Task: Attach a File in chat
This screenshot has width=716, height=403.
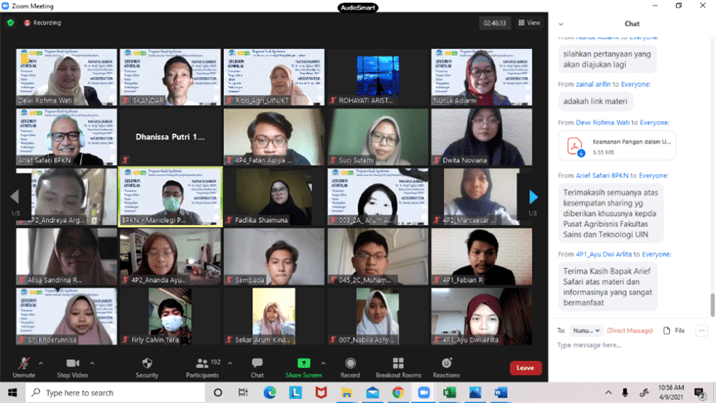Action: [x=674, y=329]
